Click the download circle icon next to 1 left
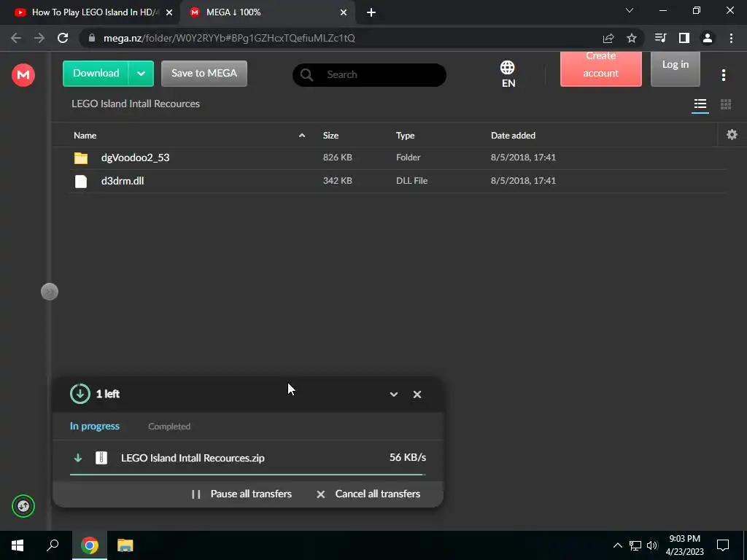 point(80,394)
